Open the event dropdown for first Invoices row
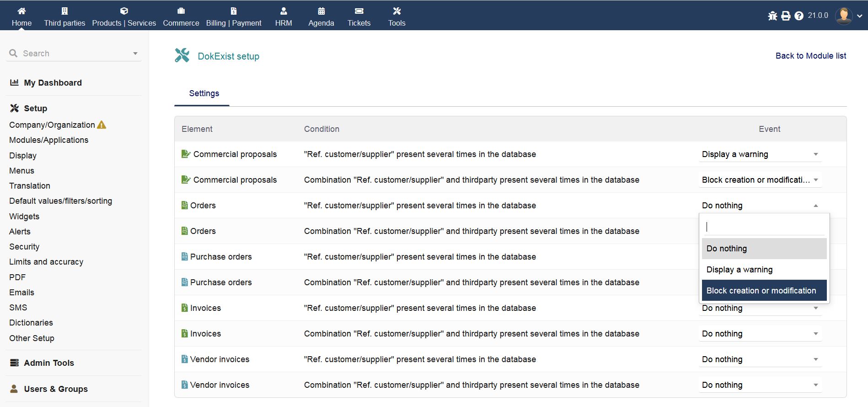This screenshot has width=868, height=407. (760, 309)
